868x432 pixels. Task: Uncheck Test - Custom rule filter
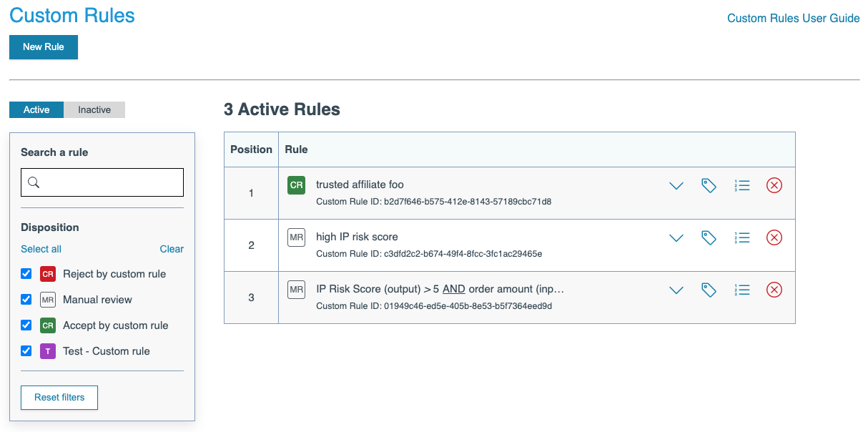[26, 351]
